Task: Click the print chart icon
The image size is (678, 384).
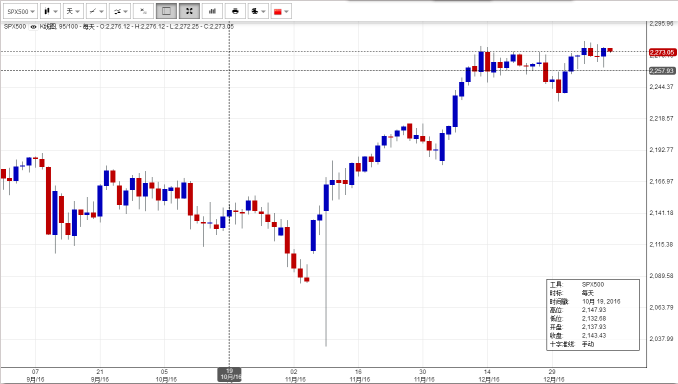Action: (x=235, y=11)
